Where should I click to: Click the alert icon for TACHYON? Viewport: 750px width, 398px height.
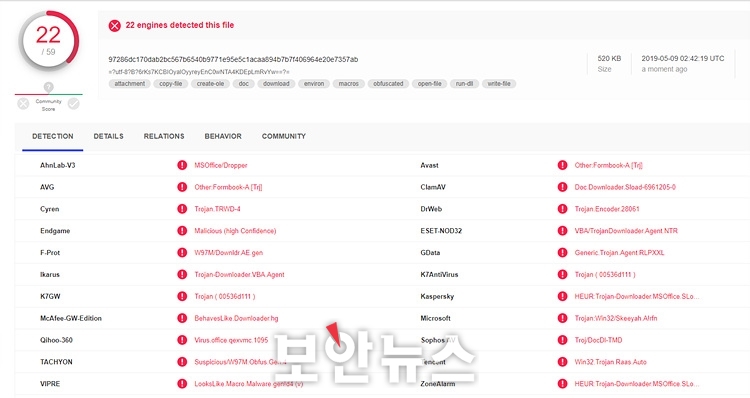[182, 362]
